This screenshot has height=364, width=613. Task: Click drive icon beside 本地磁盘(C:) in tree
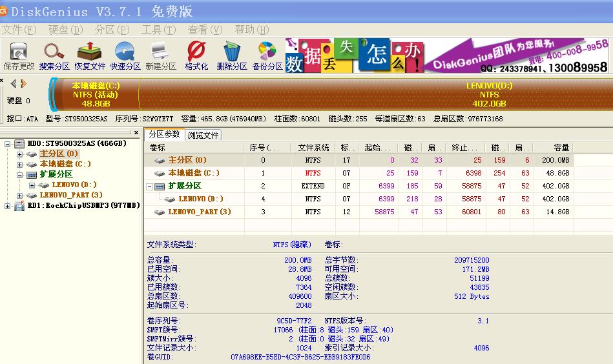(32, 164)
